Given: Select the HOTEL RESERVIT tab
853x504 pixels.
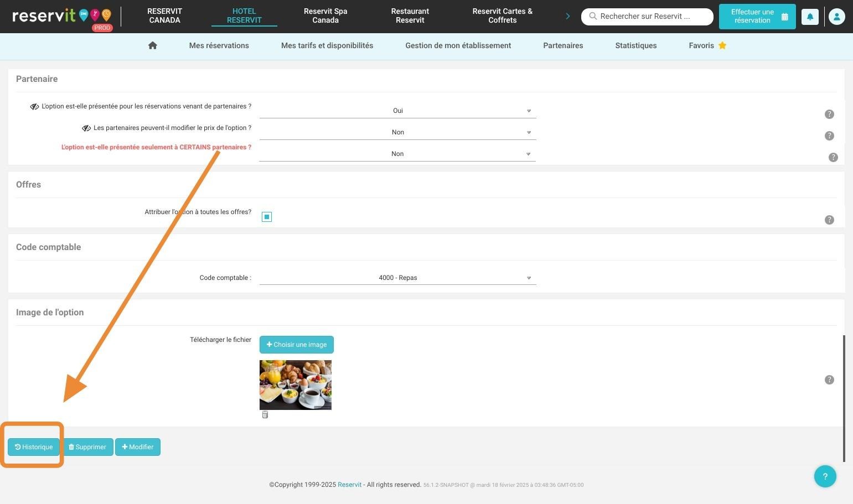Looking at the screenshot, I should click(244, 15).
